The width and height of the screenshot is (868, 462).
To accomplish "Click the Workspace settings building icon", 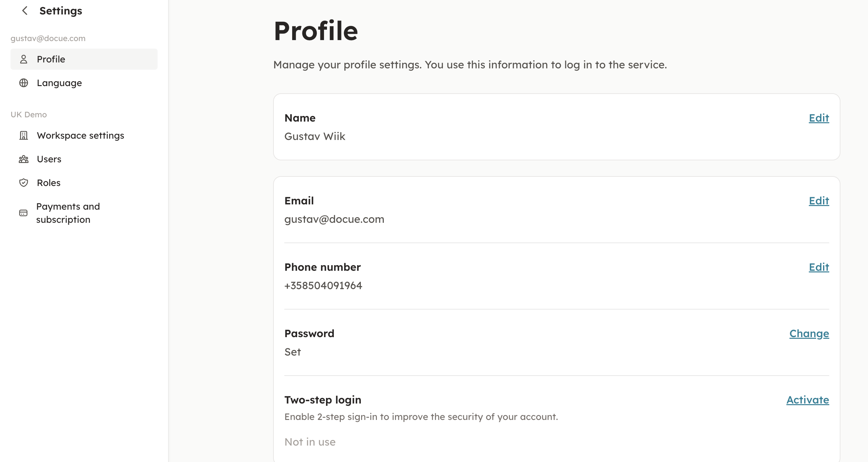I will (x=24, y=136).
